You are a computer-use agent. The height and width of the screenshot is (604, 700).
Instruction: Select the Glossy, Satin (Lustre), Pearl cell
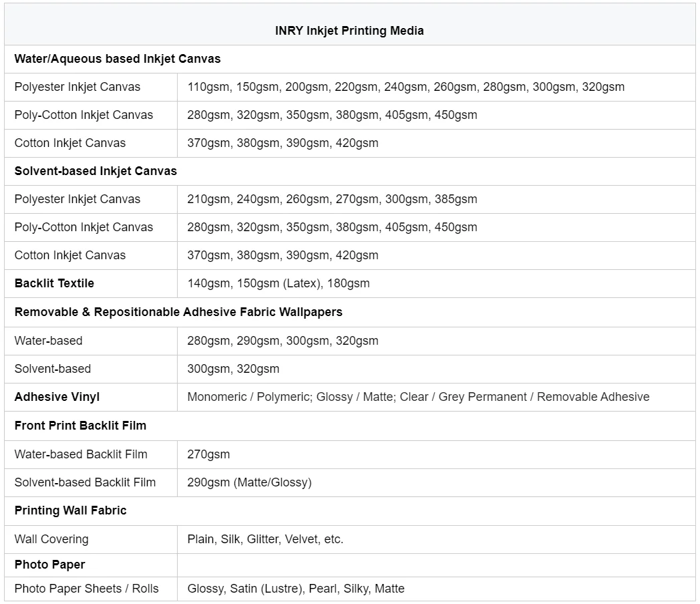point(296,589)
